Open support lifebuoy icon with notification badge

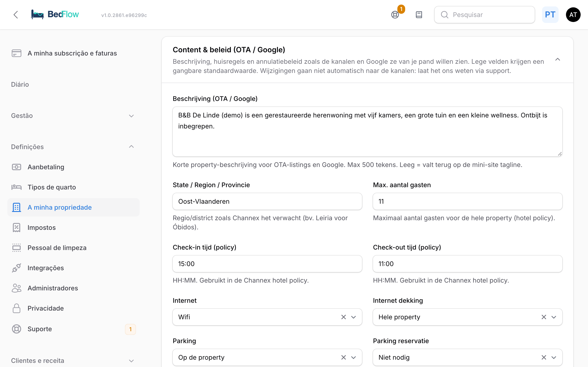point(395,15)
